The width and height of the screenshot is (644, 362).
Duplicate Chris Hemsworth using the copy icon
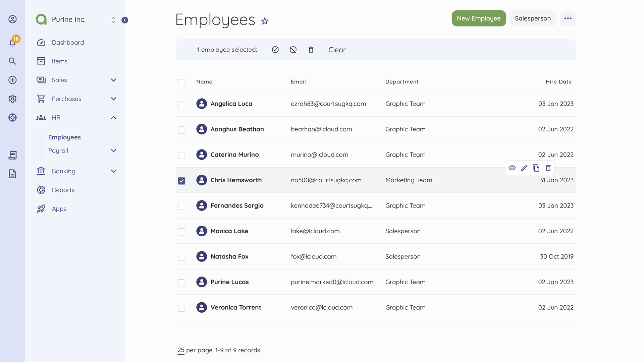coord(536,168)
